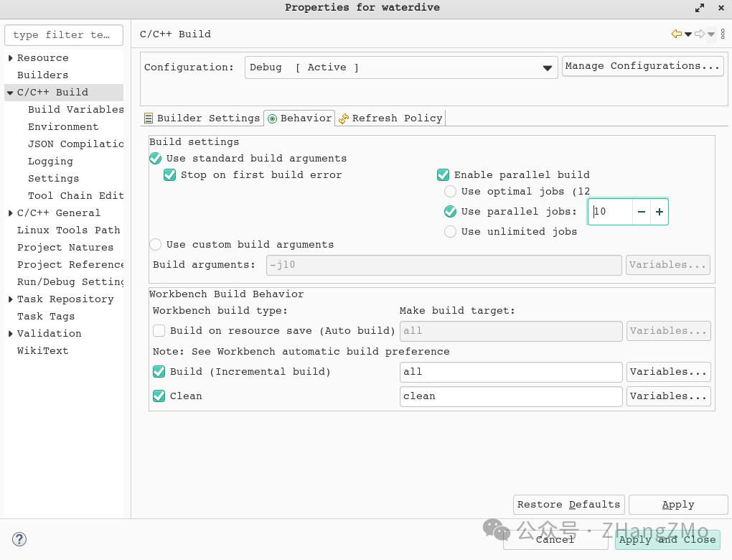
Task: Select JSON Compilation entry in tree
Action: coord(75,144)
